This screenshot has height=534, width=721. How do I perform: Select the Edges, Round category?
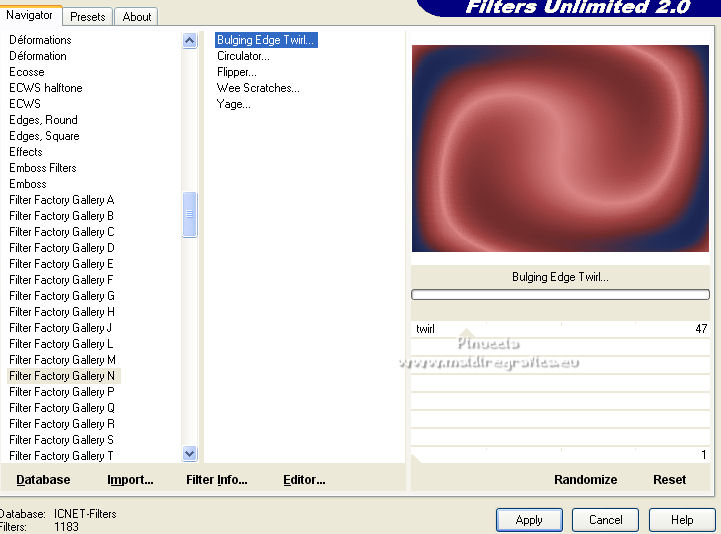click(x=43, y=120)
